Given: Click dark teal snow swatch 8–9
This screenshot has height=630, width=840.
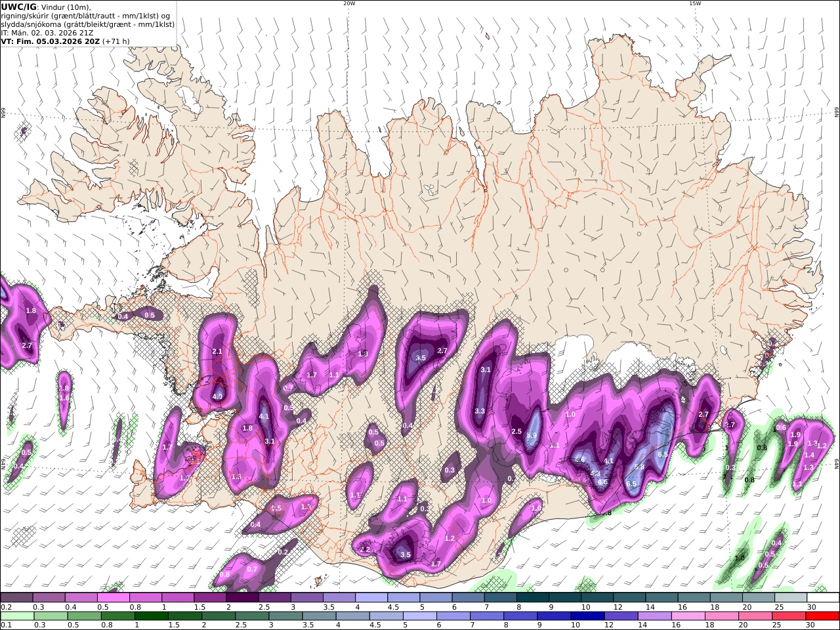Looking at the screenshot, I should click(532, 597).
